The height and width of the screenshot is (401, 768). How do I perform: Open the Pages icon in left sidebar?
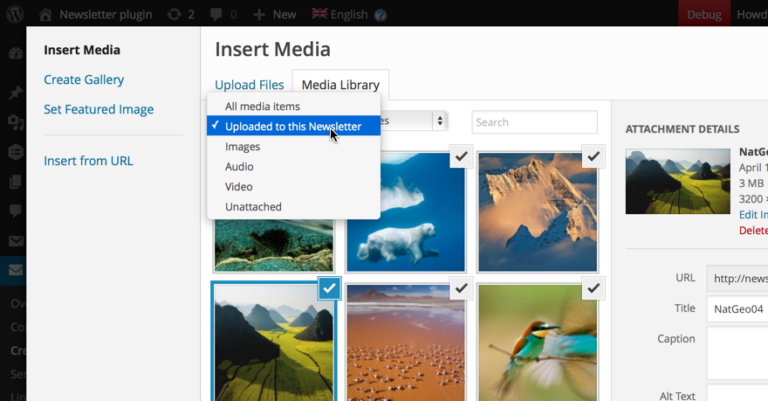[x=16, y=182]
